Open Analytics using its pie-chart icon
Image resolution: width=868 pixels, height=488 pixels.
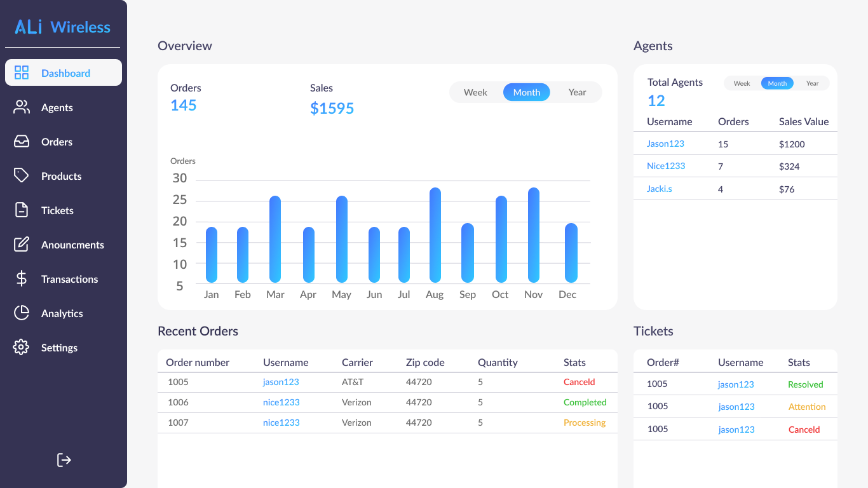tap(21, 313)
